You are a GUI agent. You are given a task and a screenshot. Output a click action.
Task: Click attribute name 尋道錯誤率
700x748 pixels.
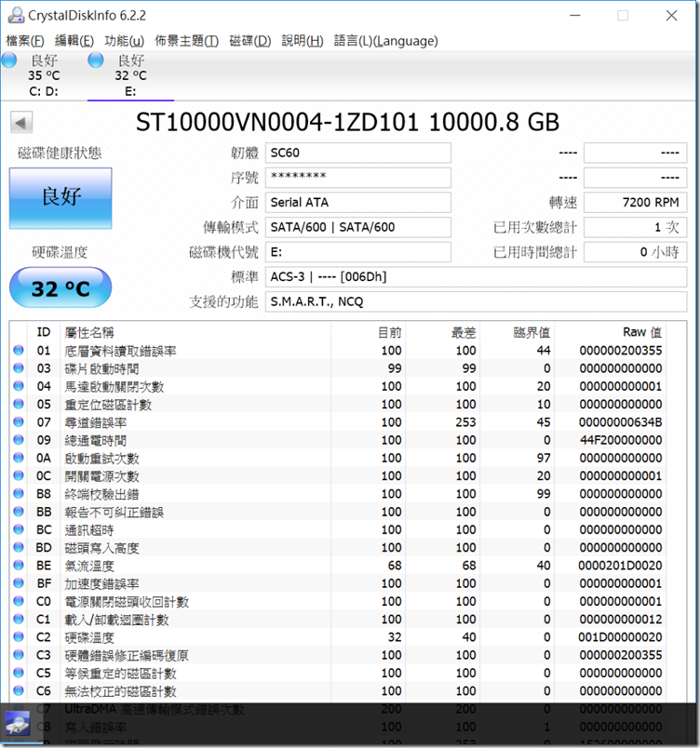[96, 422]
